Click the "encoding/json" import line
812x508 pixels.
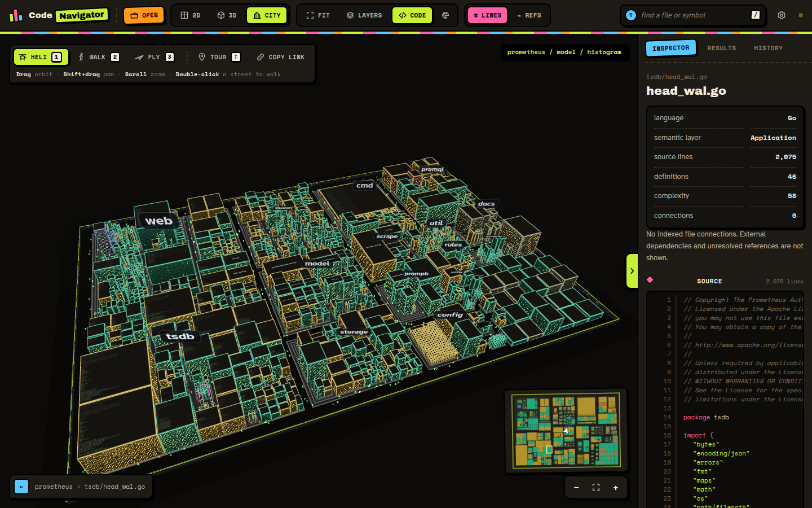[x=721, y=453]
